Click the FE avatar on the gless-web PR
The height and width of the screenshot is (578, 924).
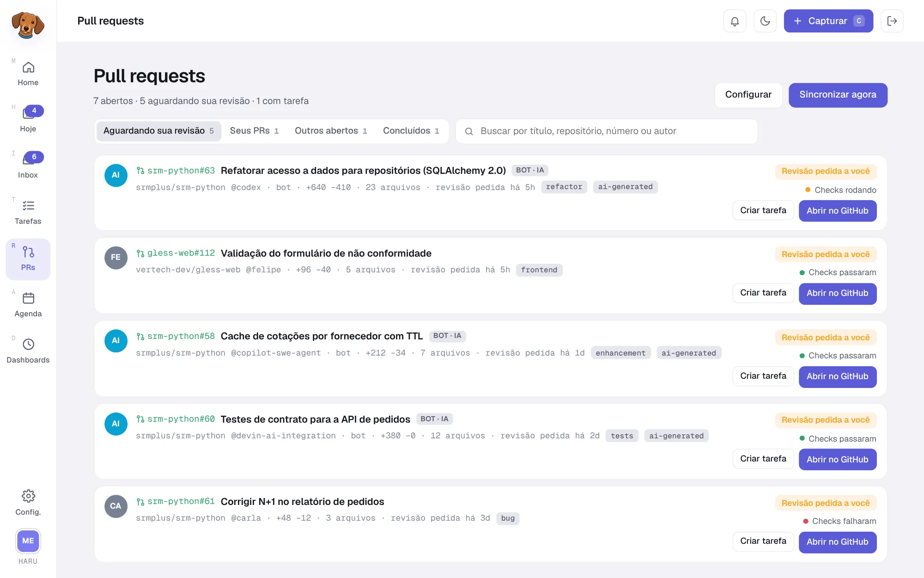click(116, 258)
